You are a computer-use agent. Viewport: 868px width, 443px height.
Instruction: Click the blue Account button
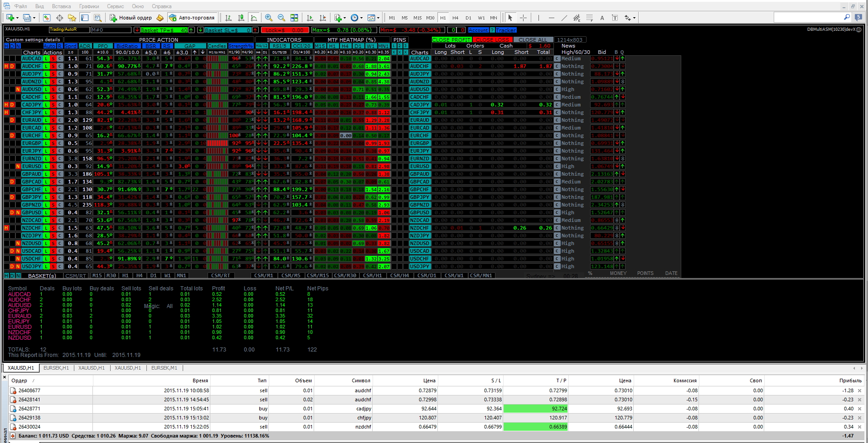478,30
